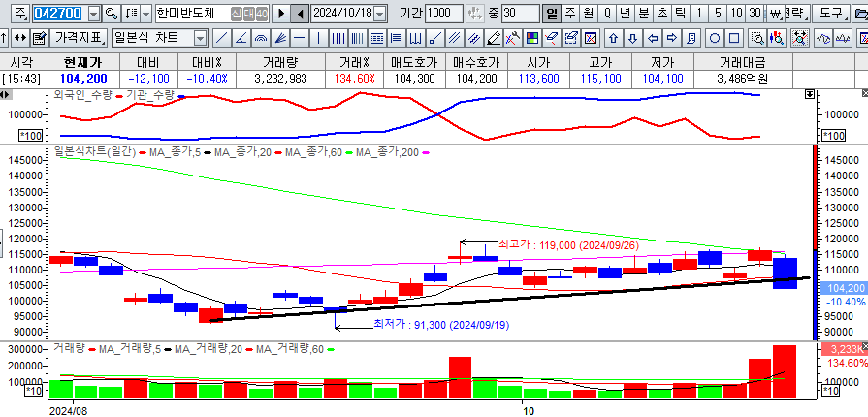Select the ellipse shape drawing tool
Image resolution: width=868 pixels, height=417 pixels.
tap(714, 38)
